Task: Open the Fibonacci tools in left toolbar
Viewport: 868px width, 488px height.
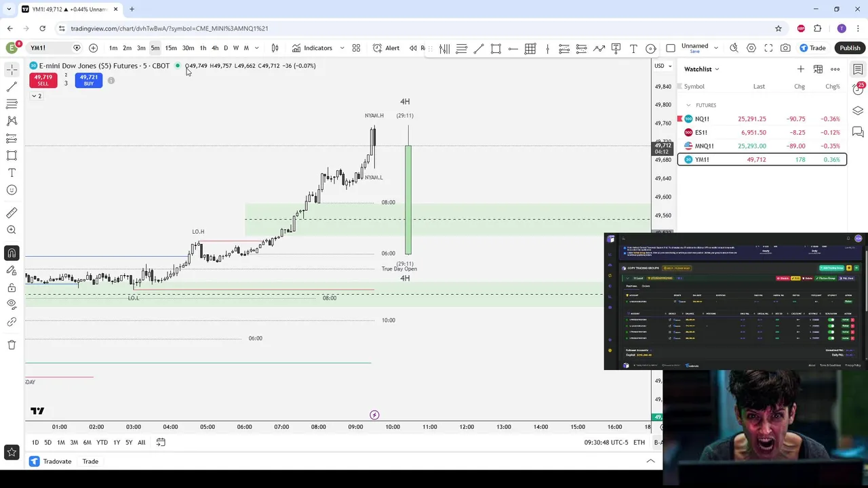Action: tap(12, 104)
